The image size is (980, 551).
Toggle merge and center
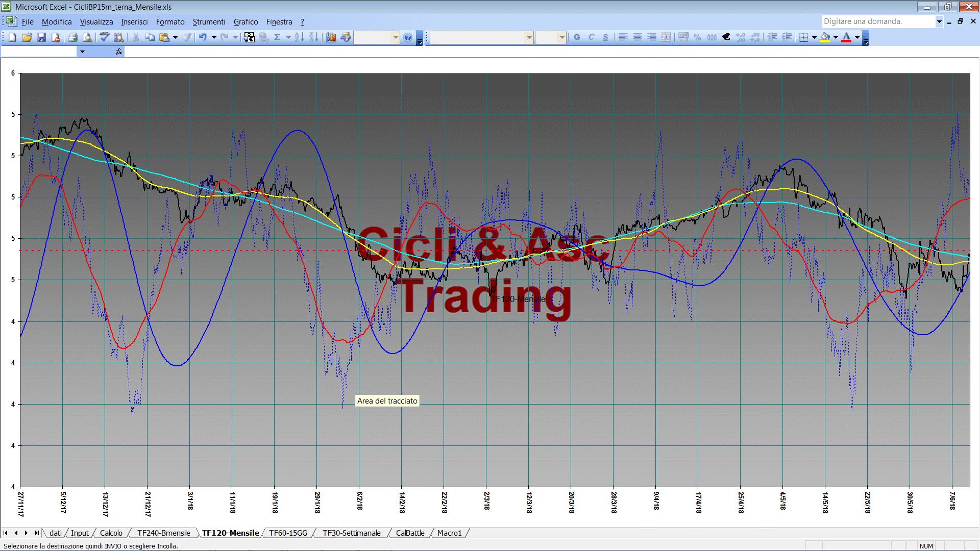pyautogui.click(x=666, y=37)
